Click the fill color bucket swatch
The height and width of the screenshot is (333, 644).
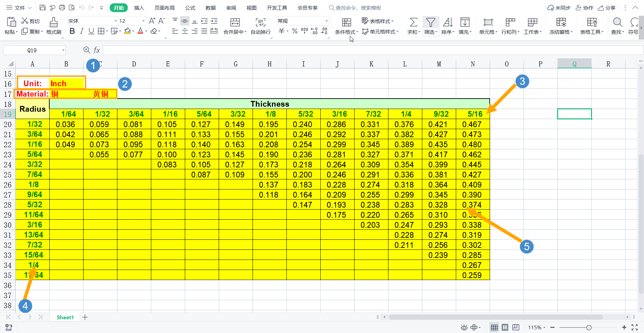127,31
